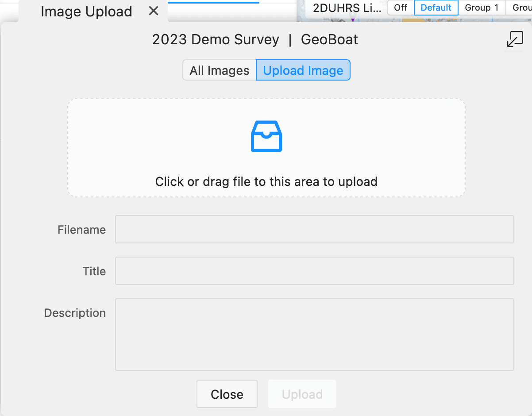Click the blue inbox upload icon

pyautogui.click(x=266, y=136)
